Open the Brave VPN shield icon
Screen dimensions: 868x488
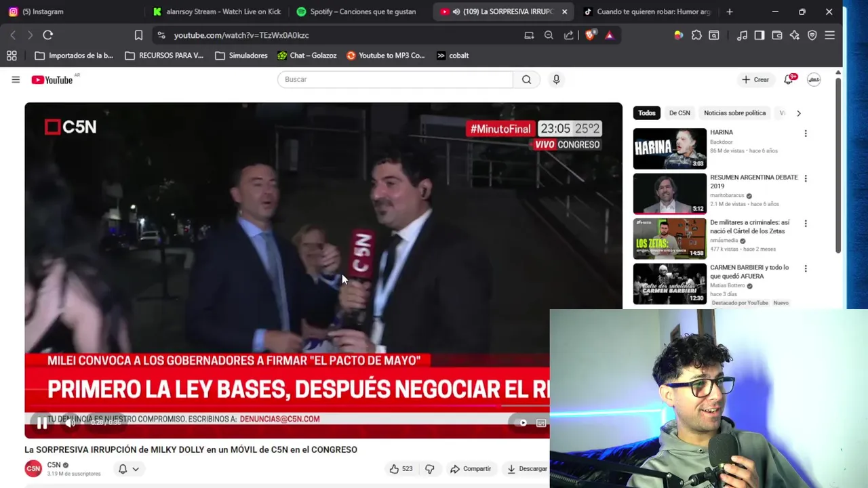coord(812,35)
